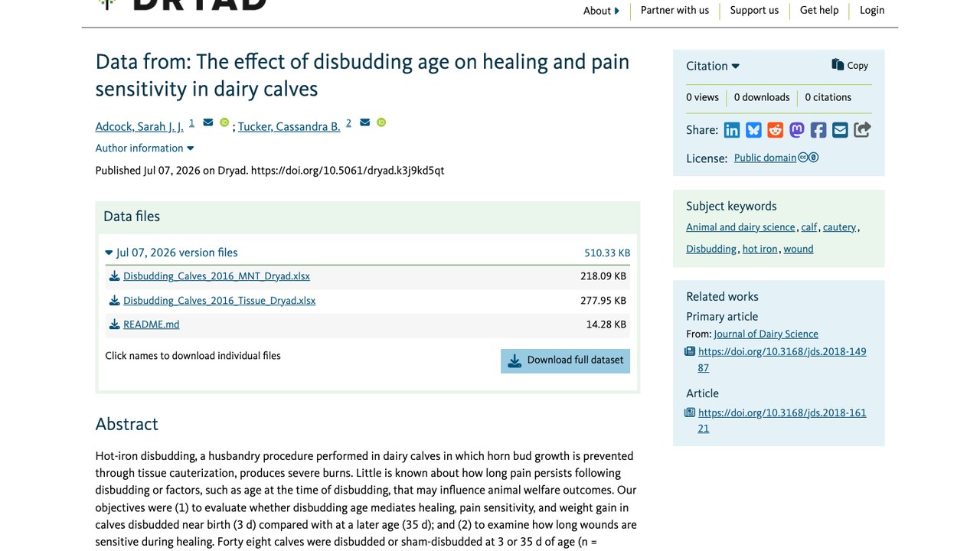
Task: Click email icon next to Adcock, Sarah
Action: click(208, 122)
